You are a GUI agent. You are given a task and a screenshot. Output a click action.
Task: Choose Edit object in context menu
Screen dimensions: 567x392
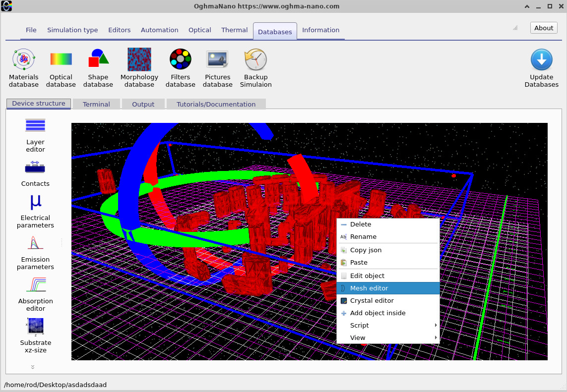point(388,276)
